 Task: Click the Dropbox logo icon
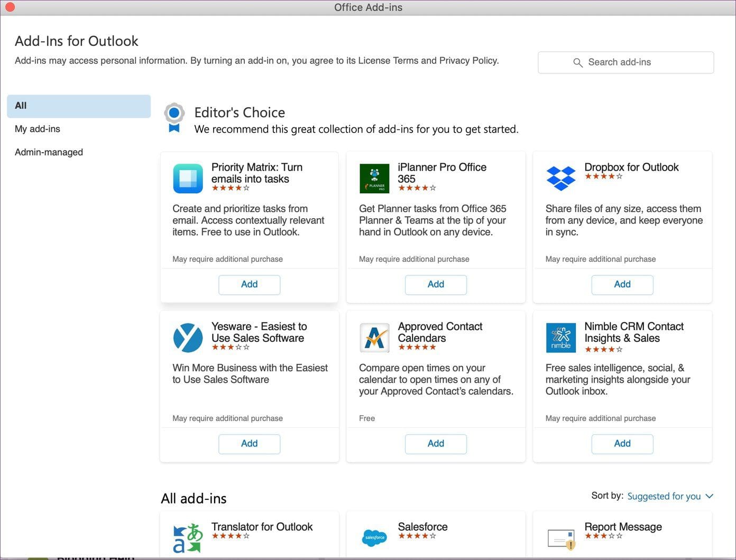click(x=561, y=178)
